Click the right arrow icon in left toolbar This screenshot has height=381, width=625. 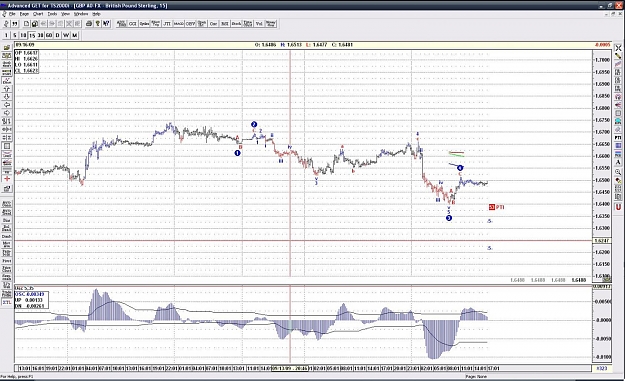7,113
